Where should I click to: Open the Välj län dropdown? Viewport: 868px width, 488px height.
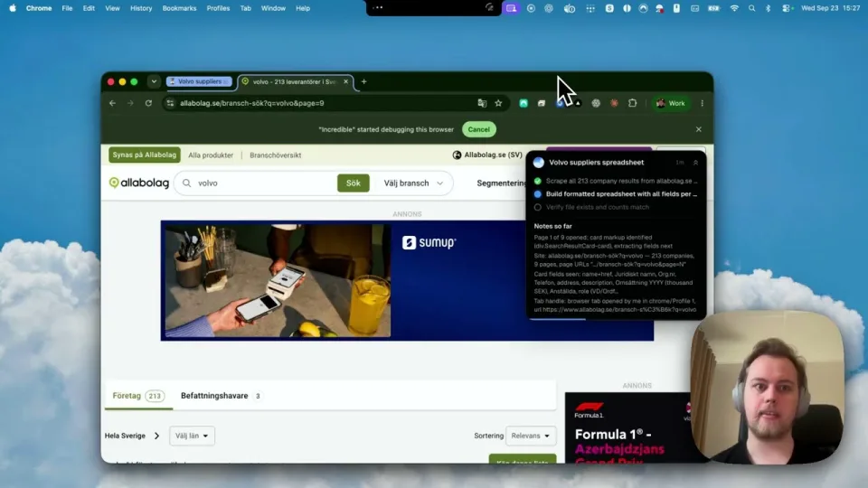click(192, 436)
